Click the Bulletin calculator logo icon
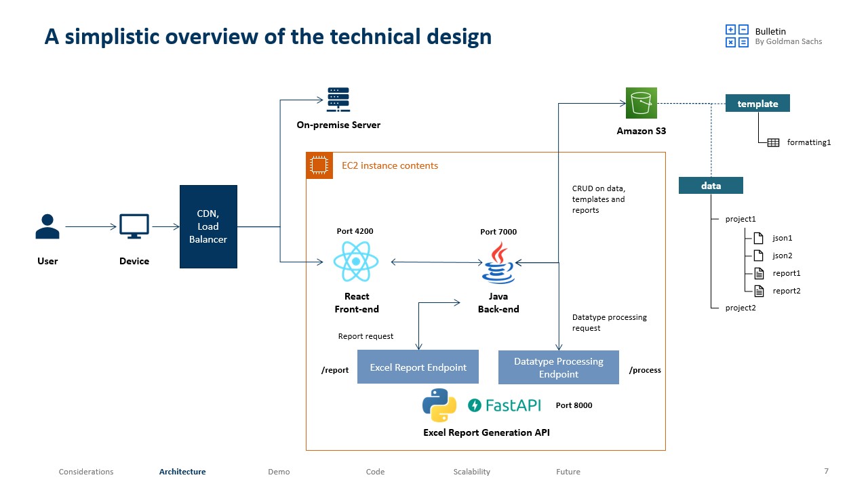This screenshot has width=868, height=488. click(737, 36)
